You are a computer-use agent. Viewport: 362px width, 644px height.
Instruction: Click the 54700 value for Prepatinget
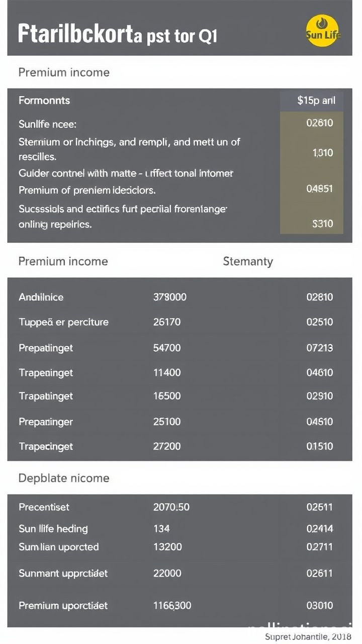[x=167, y=348]
